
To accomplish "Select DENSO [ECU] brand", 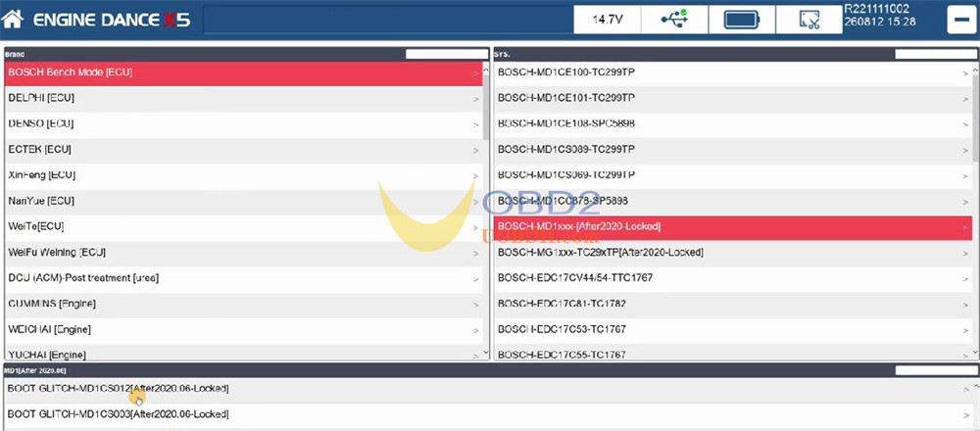I will click(x=244, y=124).
